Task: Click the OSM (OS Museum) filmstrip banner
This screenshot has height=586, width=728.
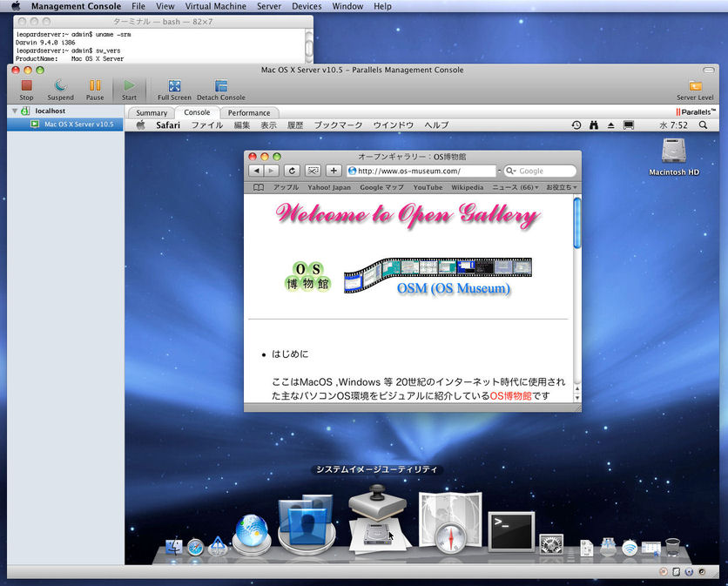Action: coord(438,276)
